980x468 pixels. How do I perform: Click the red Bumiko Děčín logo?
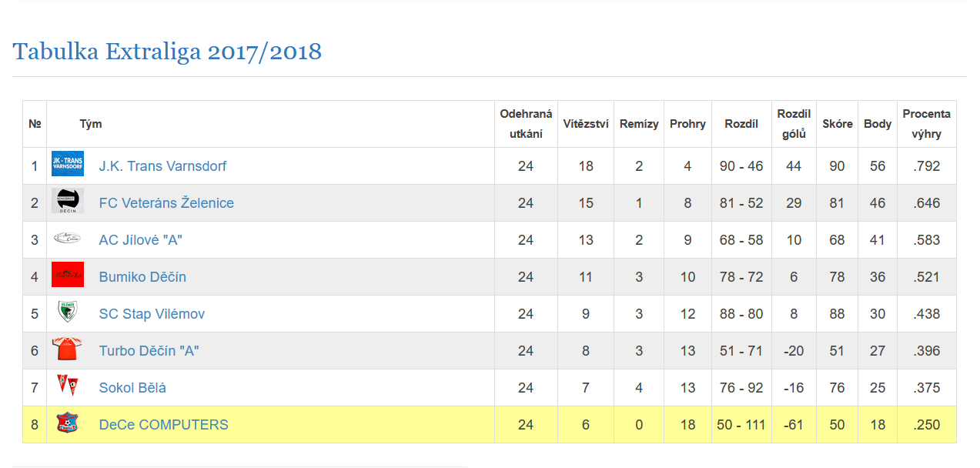(68, 275)
